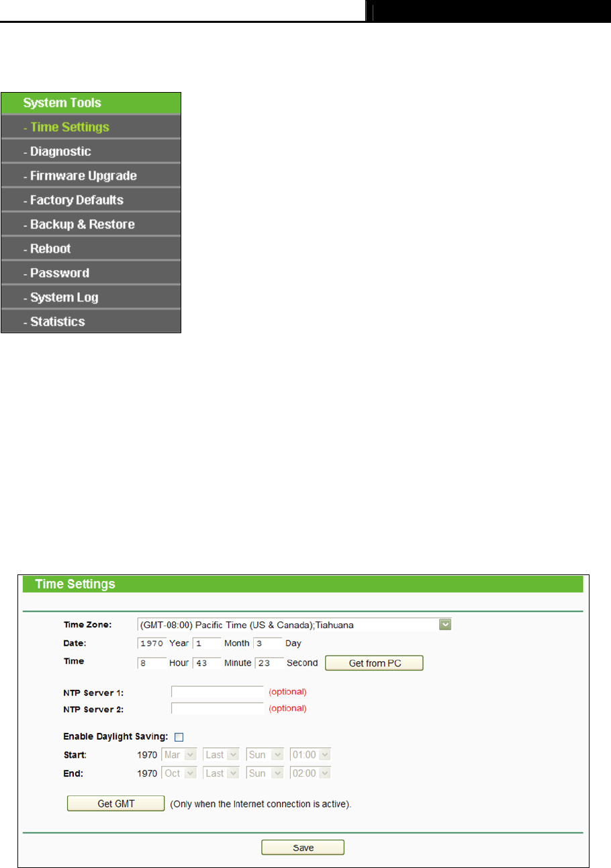Image resolution: width=611 pixels, height=868 pixels.
Task: Select the Reboot menu item
Action: click(x=91, y=248)
